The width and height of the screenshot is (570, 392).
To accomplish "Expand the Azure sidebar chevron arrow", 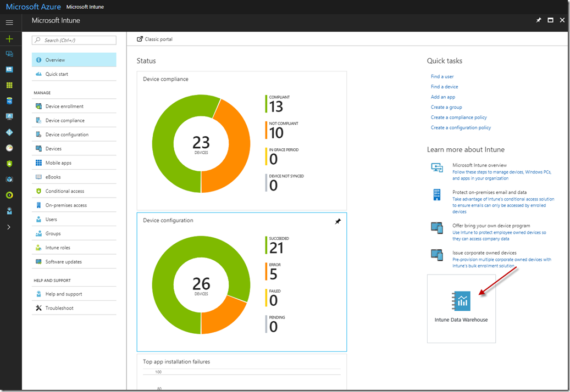I will click(9, 227).
